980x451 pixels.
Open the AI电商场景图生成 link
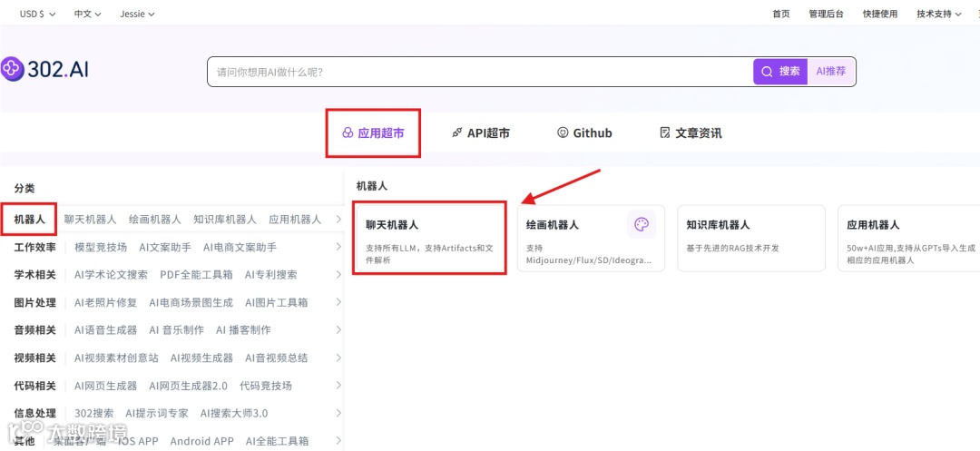pyautogui.click(x=191, y=302)
